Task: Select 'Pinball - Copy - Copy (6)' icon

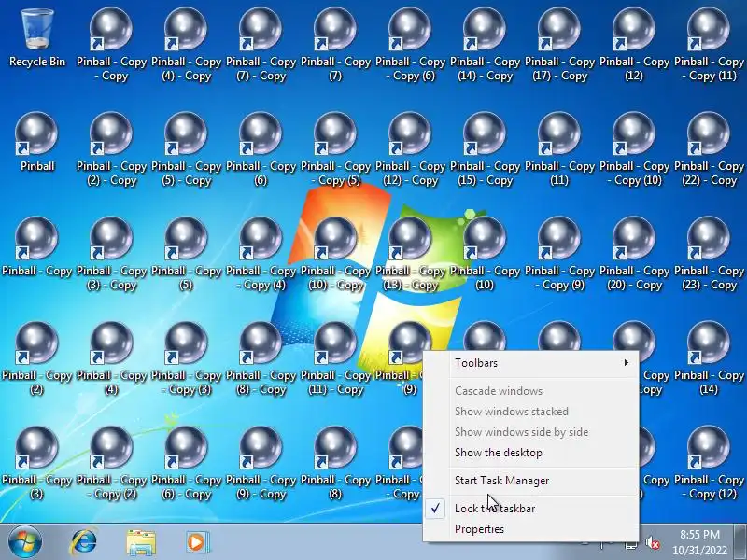Action: click(x=410, y=44)
